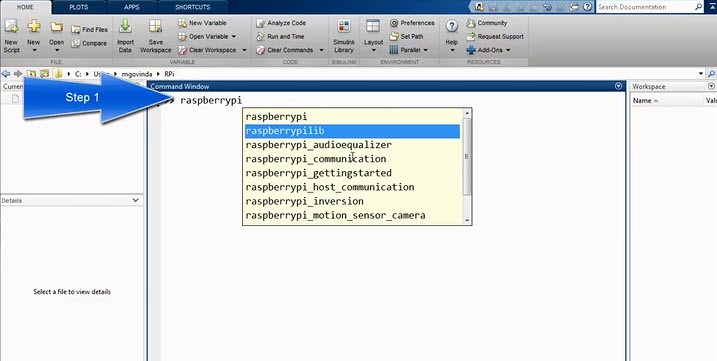Select raspberrypilib in the completion list
Screen dimensions: 717x361
(x=352, y=131)
